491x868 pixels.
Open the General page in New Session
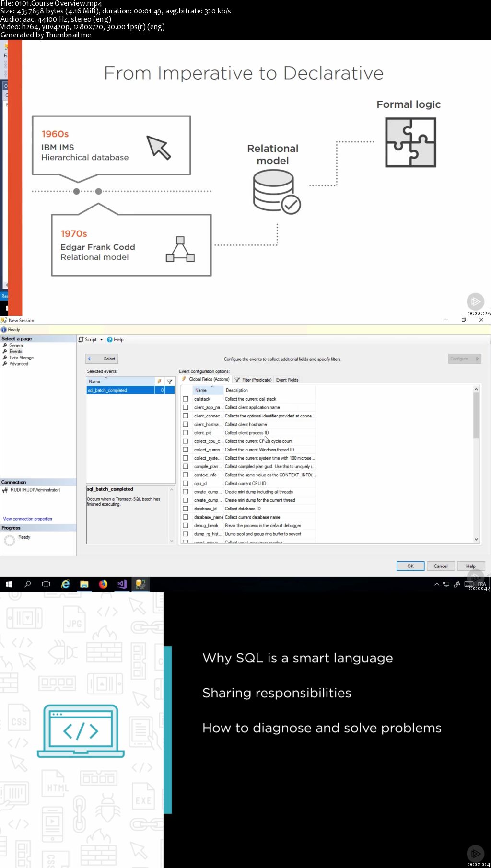coord(16,345)
